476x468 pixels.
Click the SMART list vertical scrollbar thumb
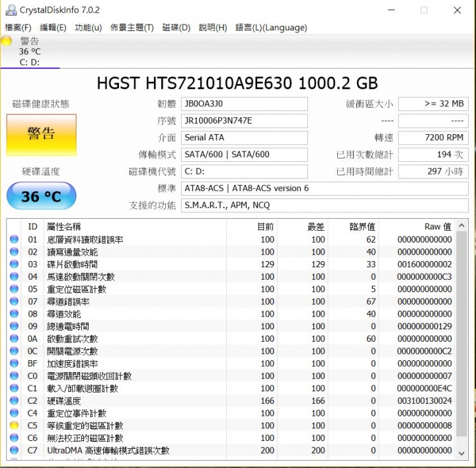tap(461, 334)
